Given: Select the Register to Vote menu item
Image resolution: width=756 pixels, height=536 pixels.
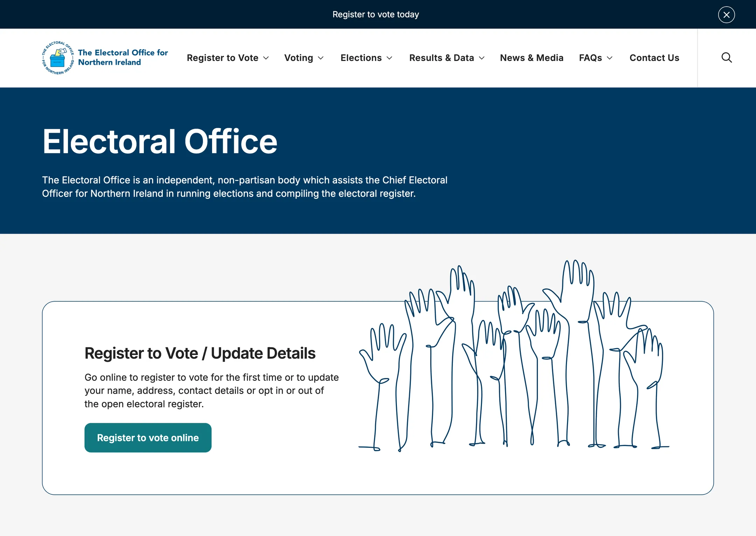Looking at the screenshot, I should (223, 58).
